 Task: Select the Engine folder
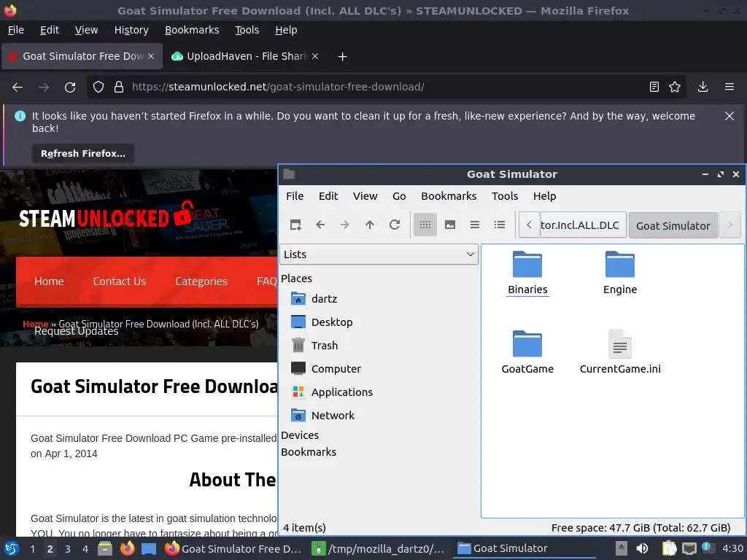click(x=620, y=273)
